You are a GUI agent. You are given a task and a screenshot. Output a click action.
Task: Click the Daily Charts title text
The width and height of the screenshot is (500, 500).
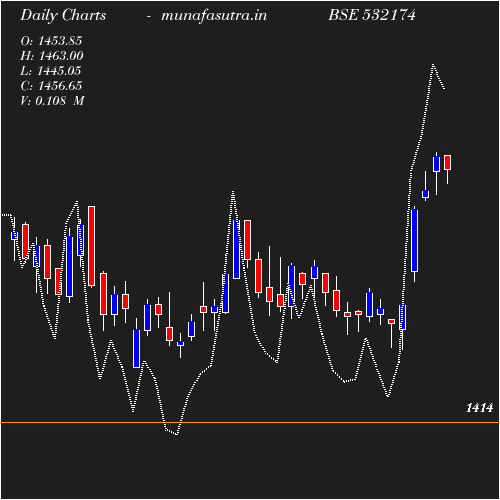[x=63, y=16]
